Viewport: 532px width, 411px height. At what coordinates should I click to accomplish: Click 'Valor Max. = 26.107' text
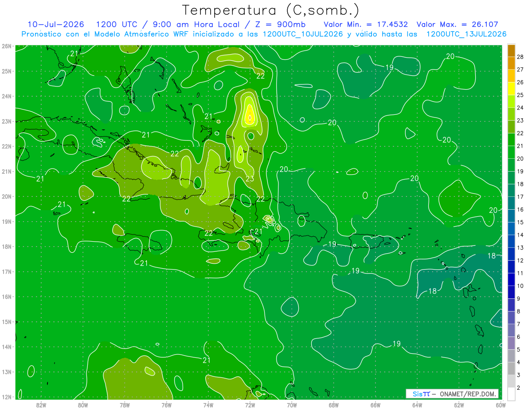tap(457, 24)
